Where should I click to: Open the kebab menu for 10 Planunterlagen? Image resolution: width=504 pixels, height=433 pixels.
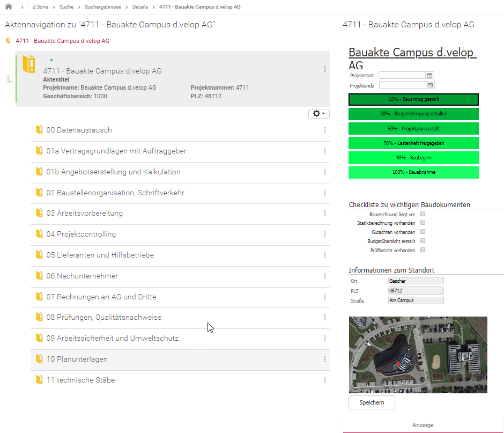pyautogui.click(x=324, y=359)
